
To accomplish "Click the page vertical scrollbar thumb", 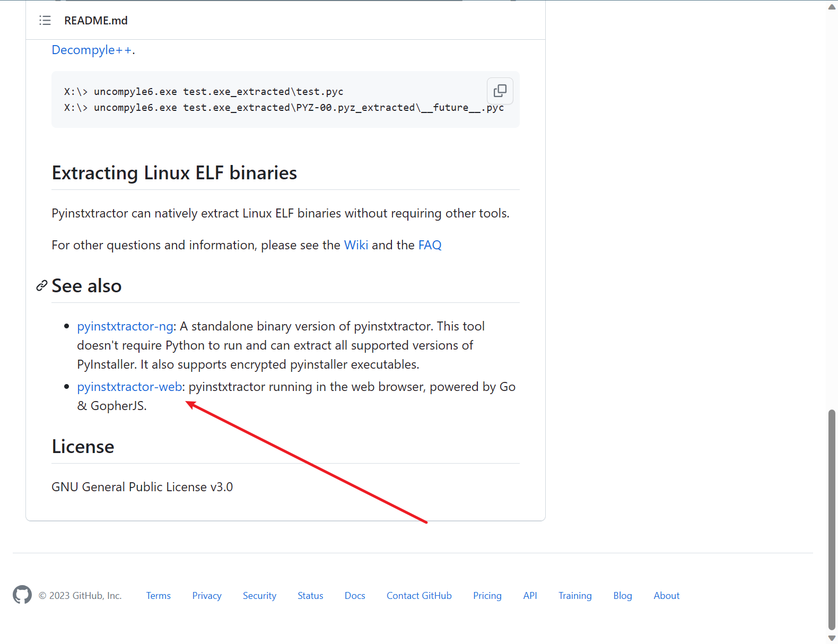I will [x=832, y=519].
